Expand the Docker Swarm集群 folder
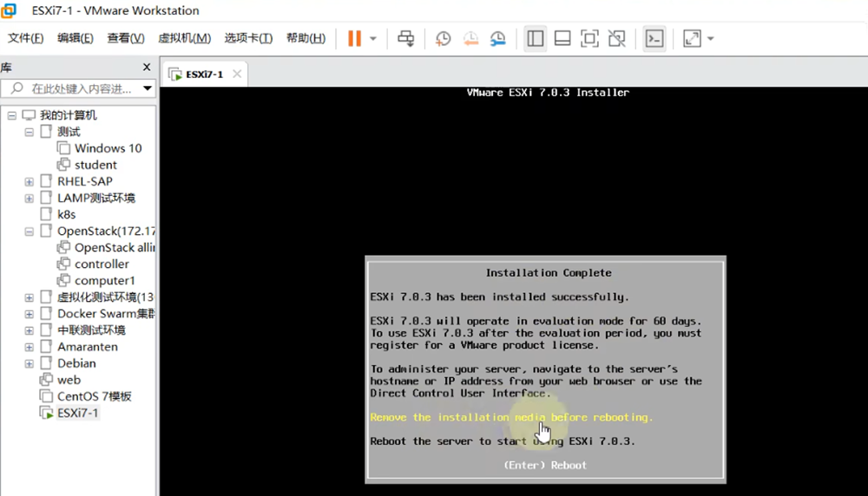This screenshot has height=496, width=868. [29, 314]
